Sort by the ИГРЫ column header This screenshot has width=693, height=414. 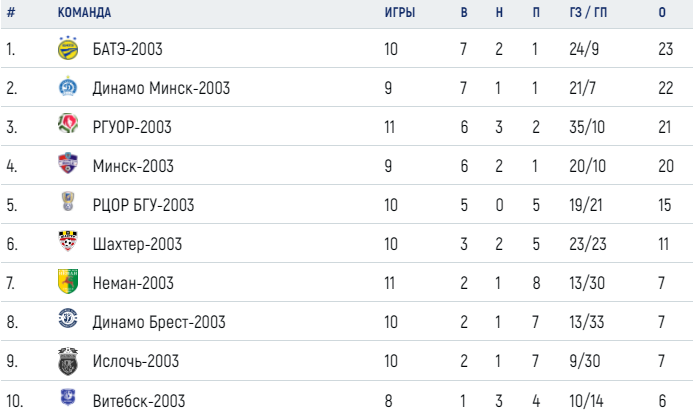pyautogui.click(x=400, y=12)
